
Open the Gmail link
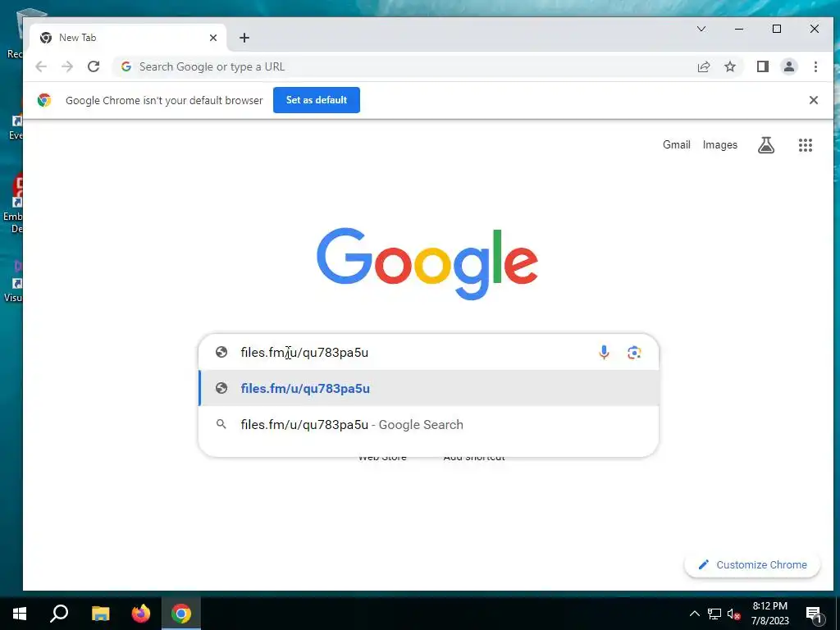677,144
